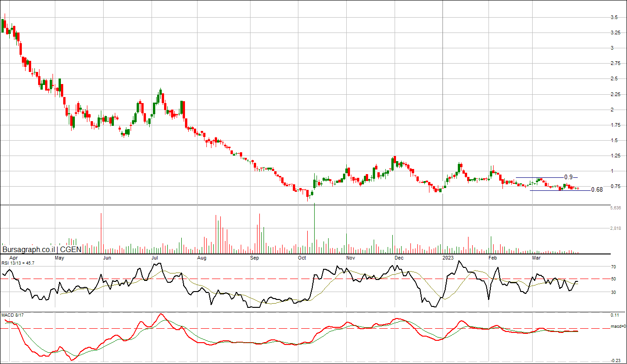Click the Bursagraph.co.il | CGEN chart label
Viewport: 627px width, 364px height.
(x=42, y=249)
